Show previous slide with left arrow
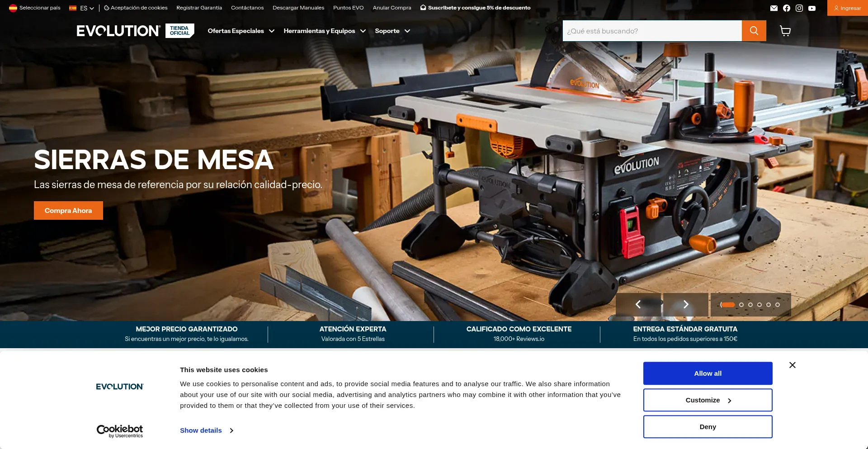The width and height of the screenshot is (868, 449). [638, 304]
